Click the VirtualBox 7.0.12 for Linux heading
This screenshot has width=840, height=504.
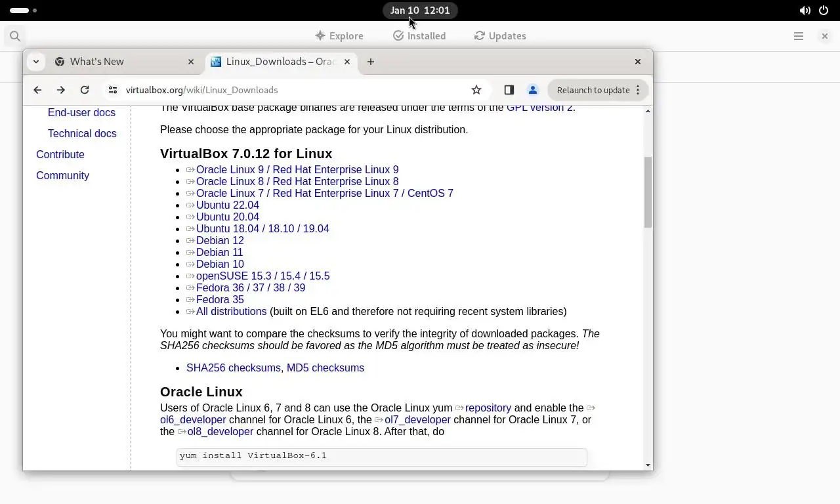(246, 154)
